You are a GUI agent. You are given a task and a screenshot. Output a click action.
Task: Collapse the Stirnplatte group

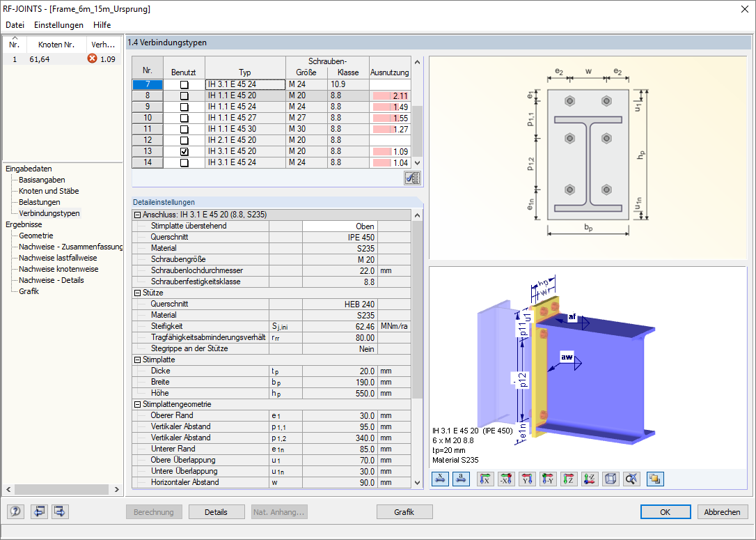pyautogui.click(x=137, y=360)
